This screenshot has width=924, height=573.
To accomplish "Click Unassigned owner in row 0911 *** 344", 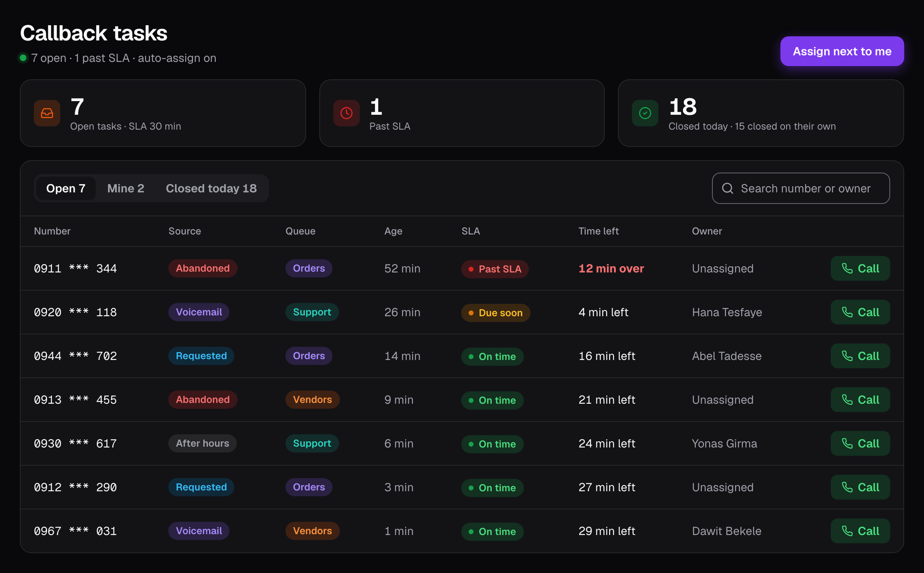I will [x=722, y=268].
